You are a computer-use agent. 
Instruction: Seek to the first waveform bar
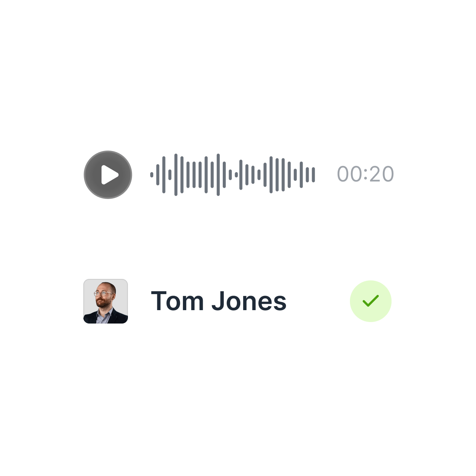point(152,175)
